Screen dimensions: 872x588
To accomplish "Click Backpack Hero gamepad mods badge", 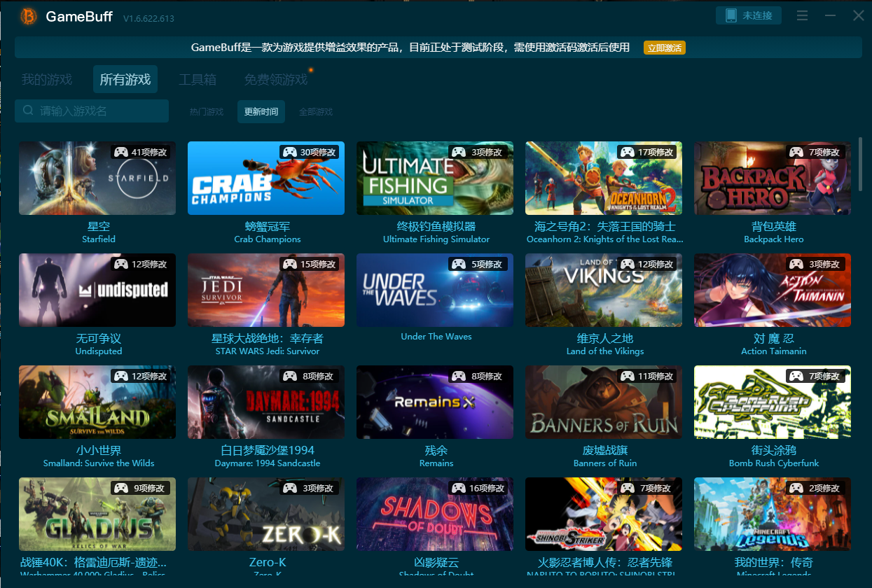I will tap(816, 152).
